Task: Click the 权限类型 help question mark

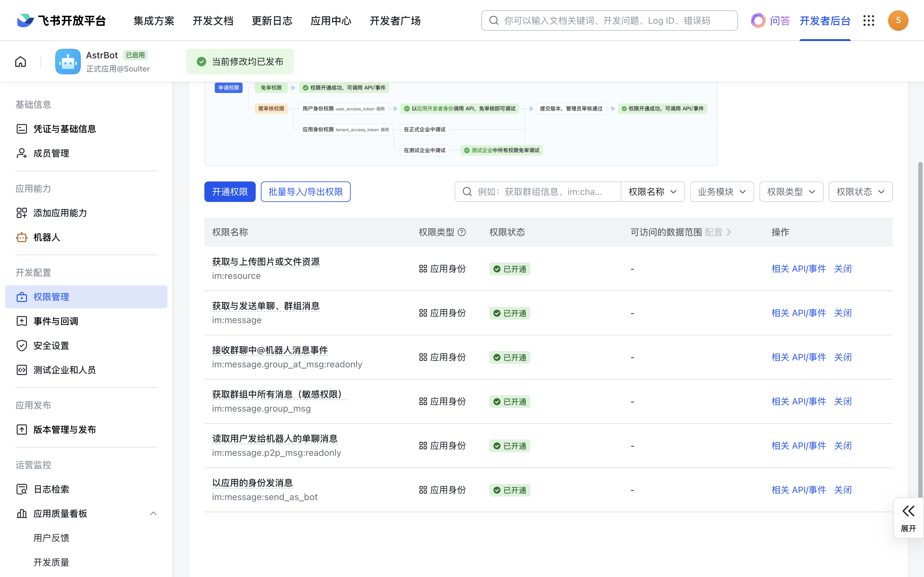Action: [x=462, y=232]
